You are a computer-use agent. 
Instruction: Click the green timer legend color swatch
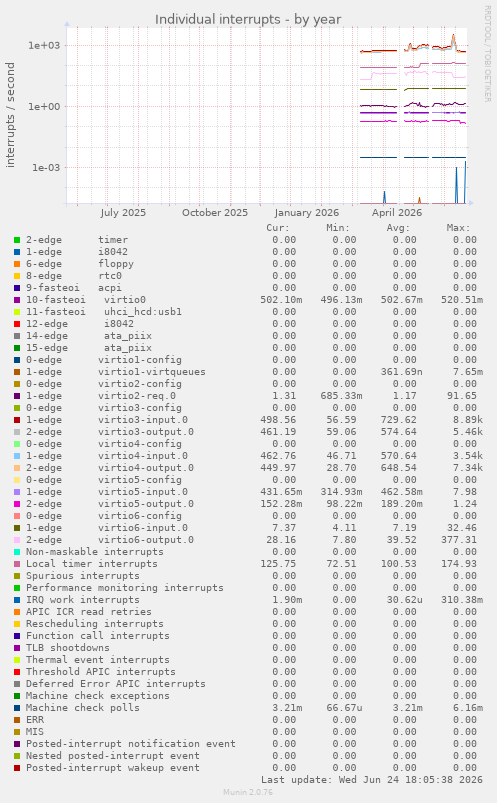click(17, 240)
